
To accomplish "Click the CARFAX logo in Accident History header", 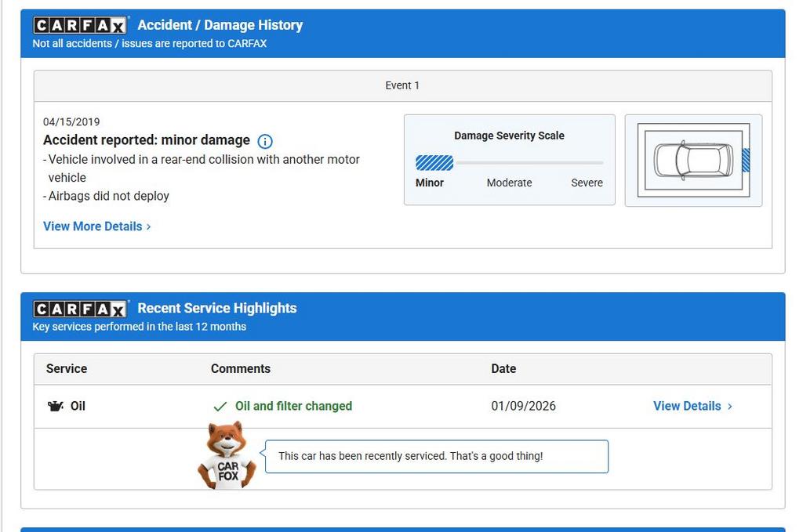I will pyautogui.click(x=81, y=25).
